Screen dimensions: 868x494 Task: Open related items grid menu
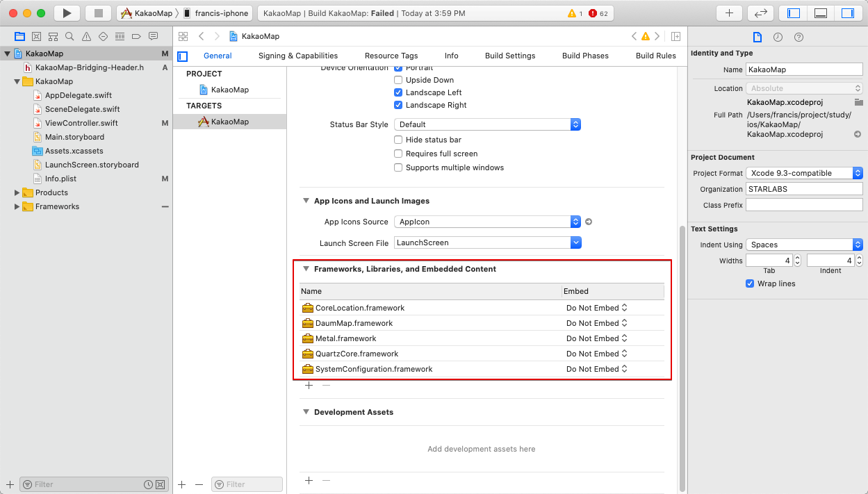point(183,36)
